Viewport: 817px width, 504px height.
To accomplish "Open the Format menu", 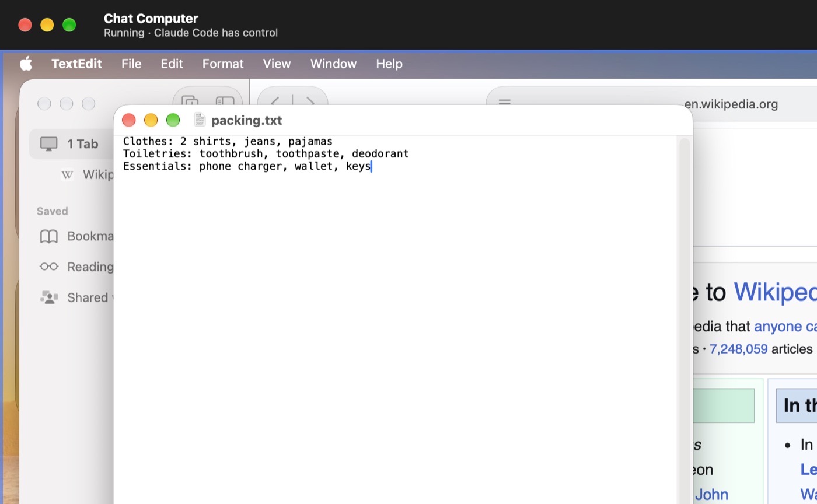I will click(223, 64).
